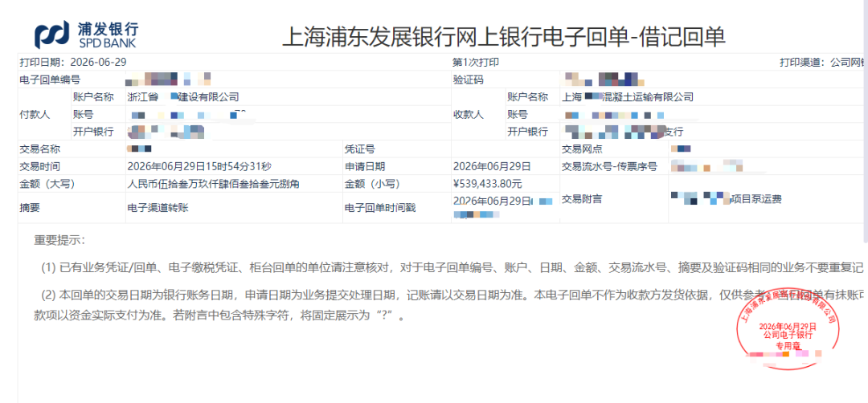
Task: Click the 交易网点 label
Action: click(x=583, y=149)
